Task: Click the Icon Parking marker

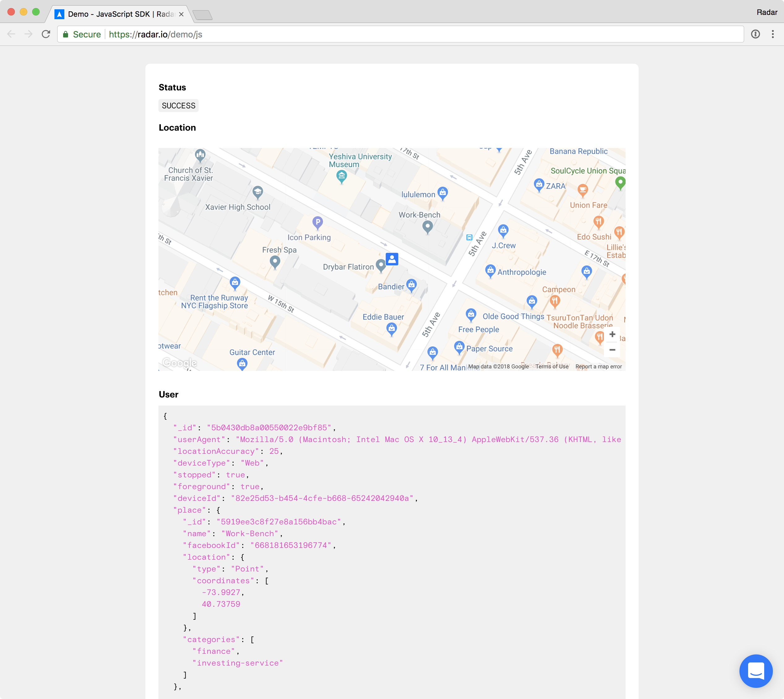Action: [x=317, y=222]
